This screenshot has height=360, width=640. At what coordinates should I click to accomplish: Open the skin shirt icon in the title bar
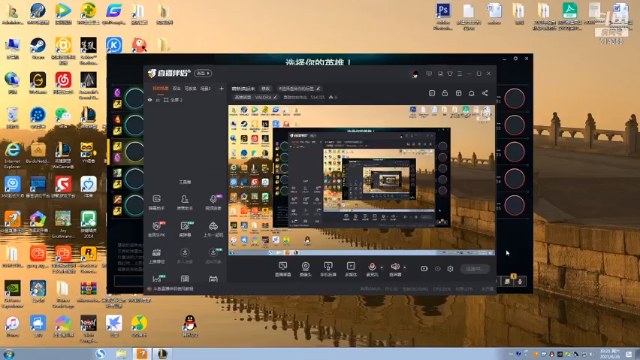pos(450,74)
